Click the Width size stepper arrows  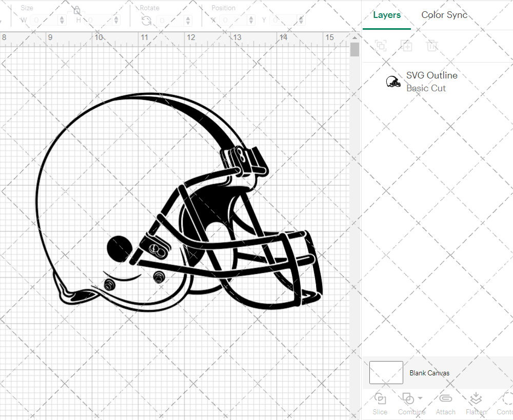pos(62,21)
